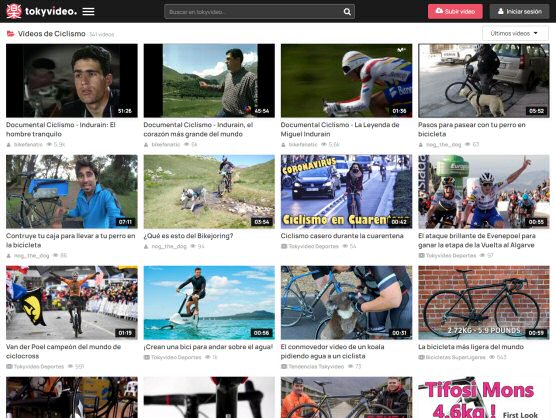Click channel 'Tendencias Tokyvideo' under koala video
Viewport: 556px width, 418px height.
pos(316,367)
